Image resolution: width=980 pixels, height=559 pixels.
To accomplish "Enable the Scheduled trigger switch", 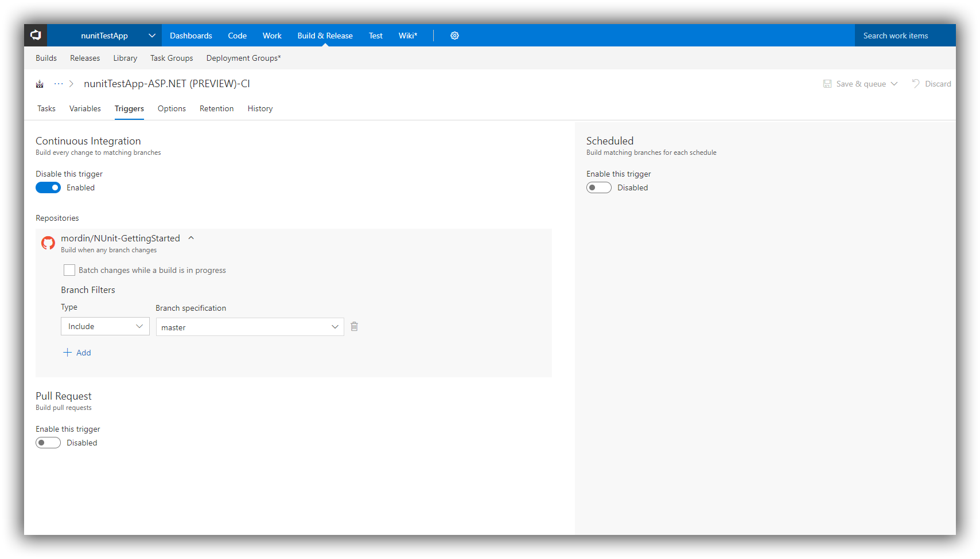I will click(599, 187).
